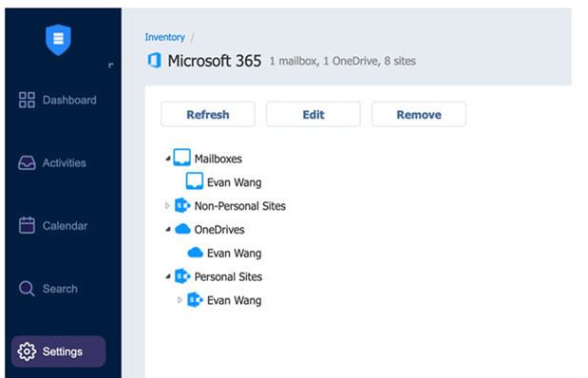This screenshot has height=378, width=588.
Task: Click Evan Wang's OneDrive cloud icon
Action: [x=195, y=253]
